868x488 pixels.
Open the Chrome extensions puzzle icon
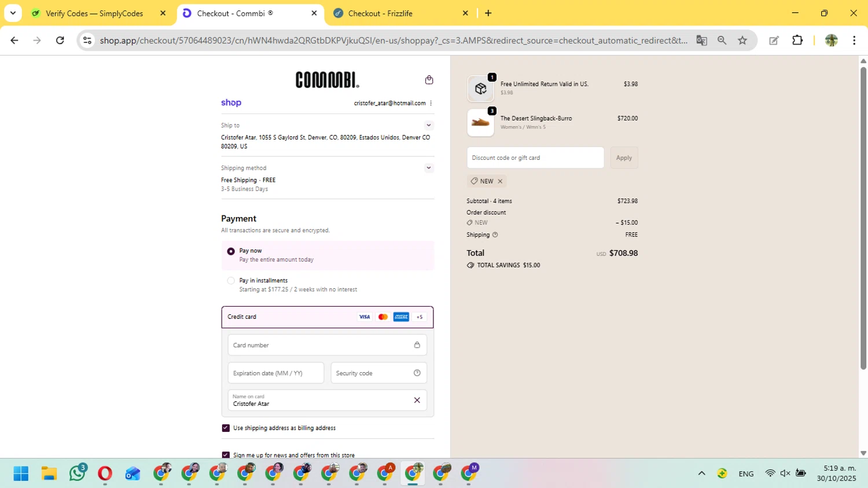pyautogui.click(x=797, y=41)
